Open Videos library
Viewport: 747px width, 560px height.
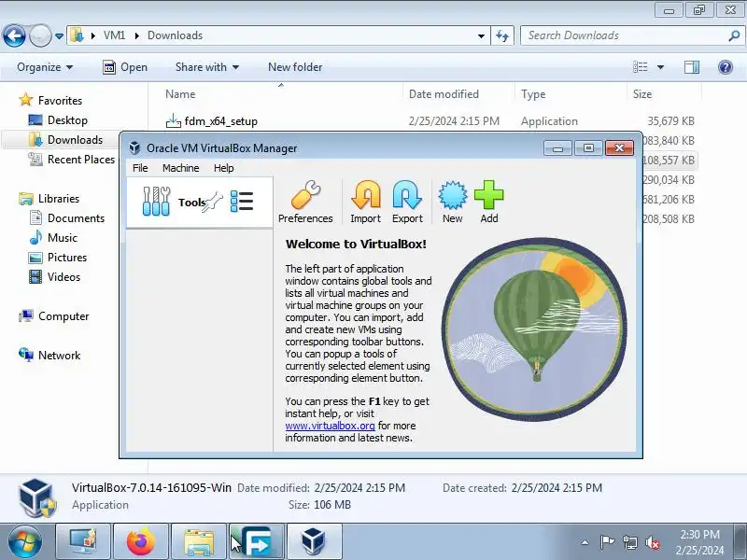point(63,276)
